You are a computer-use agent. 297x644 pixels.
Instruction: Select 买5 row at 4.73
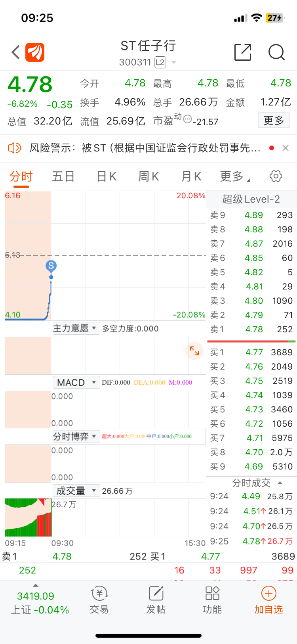251,409
